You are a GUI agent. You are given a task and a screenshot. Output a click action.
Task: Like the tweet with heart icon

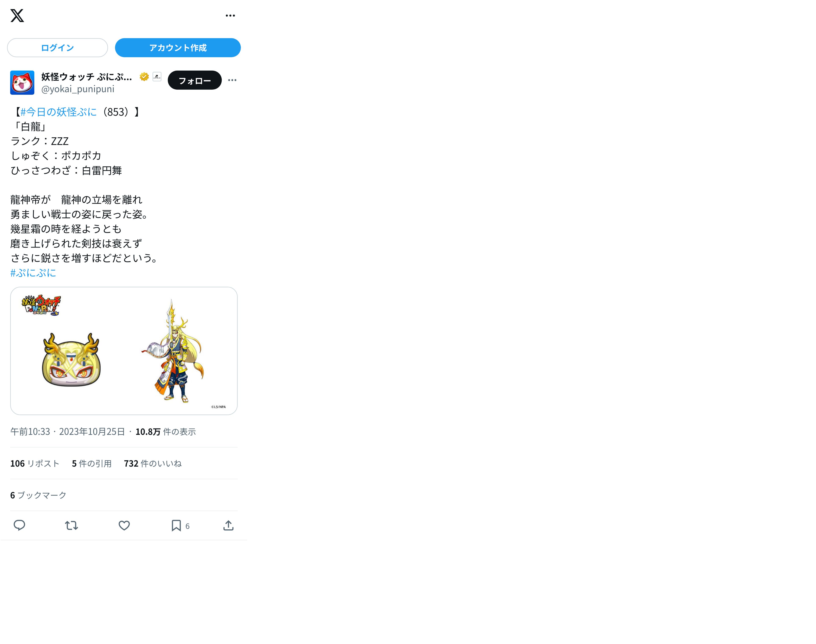(x=124, y=525)
